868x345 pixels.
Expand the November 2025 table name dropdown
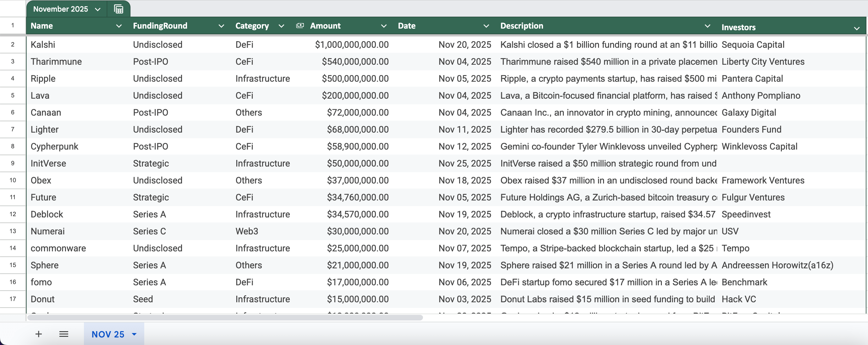[x=98, y=9]
